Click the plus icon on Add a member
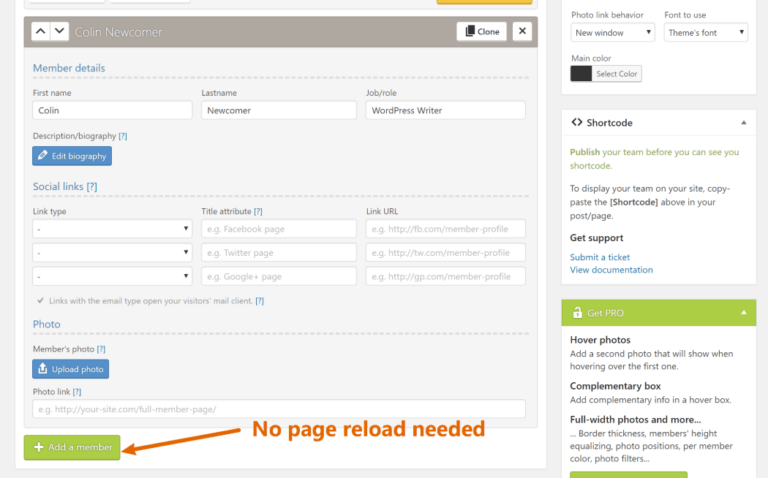This screenshot has height=478, width=768. [39, 447]
